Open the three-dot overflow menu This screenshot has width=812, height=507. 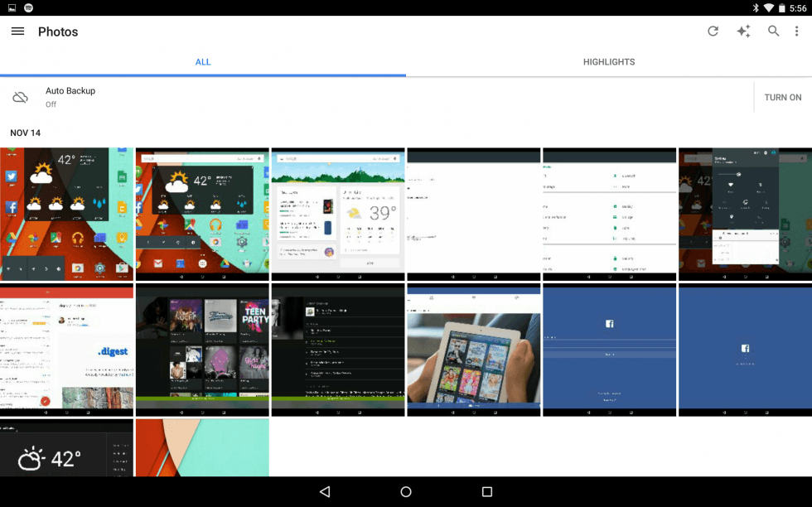point(797,31)
